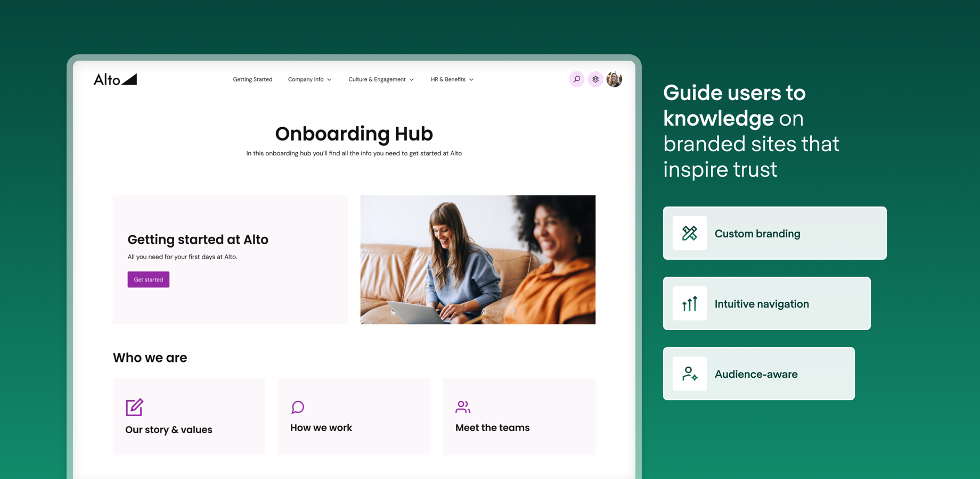
Task: Click the Alto logo to go home
Action: pos(115,79)
